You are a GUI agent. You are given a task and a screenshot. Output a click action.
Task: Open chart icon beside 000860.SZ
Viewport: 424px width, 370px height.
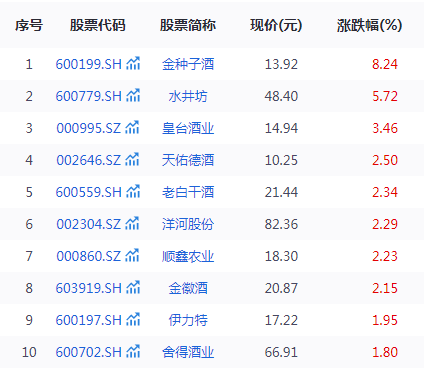point(132,255)
